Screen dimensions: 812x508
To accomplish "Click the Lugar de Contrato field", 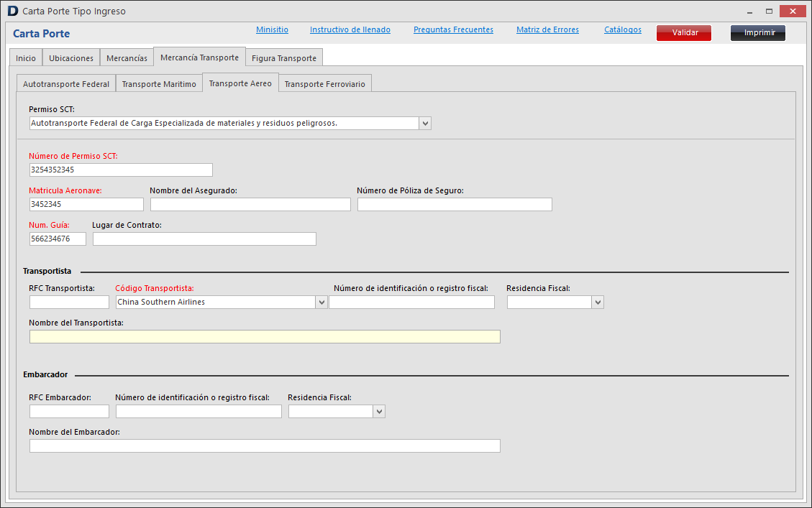I will pos(204,239).
